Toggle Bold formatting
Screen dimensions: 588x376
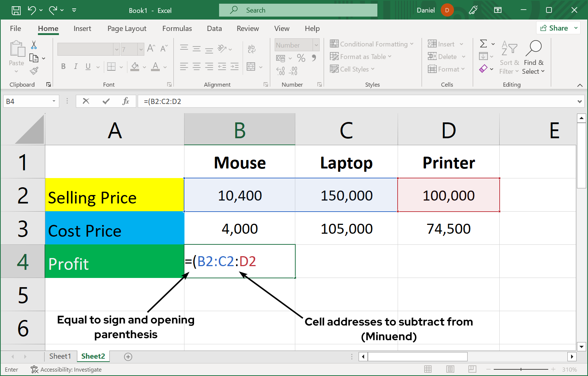pyautogui.click(x=63, y=66)
